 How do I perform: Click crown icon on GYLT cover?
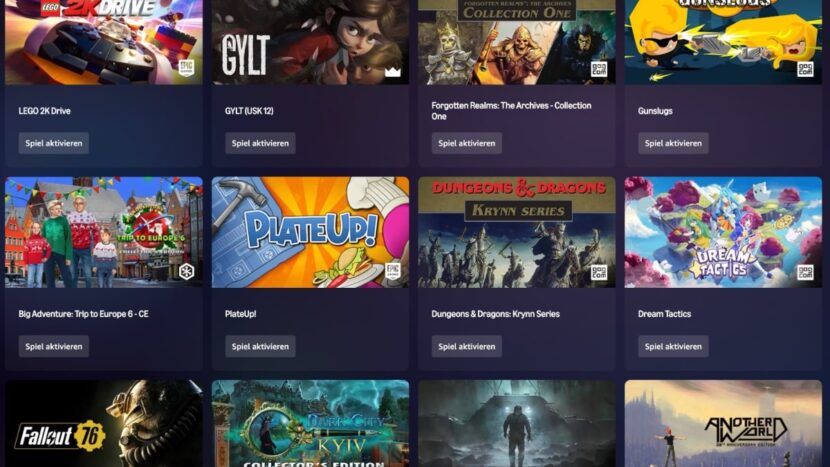(392, 70)
